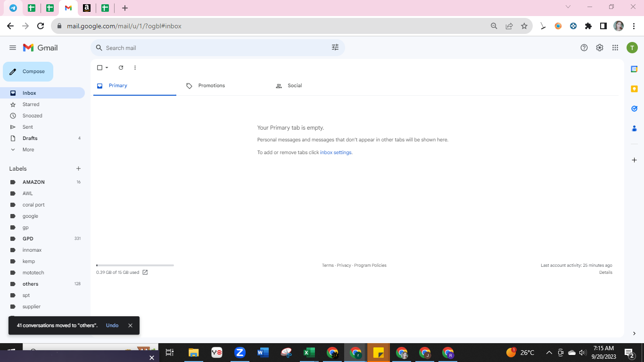Open the mototech label

[42, 272]
